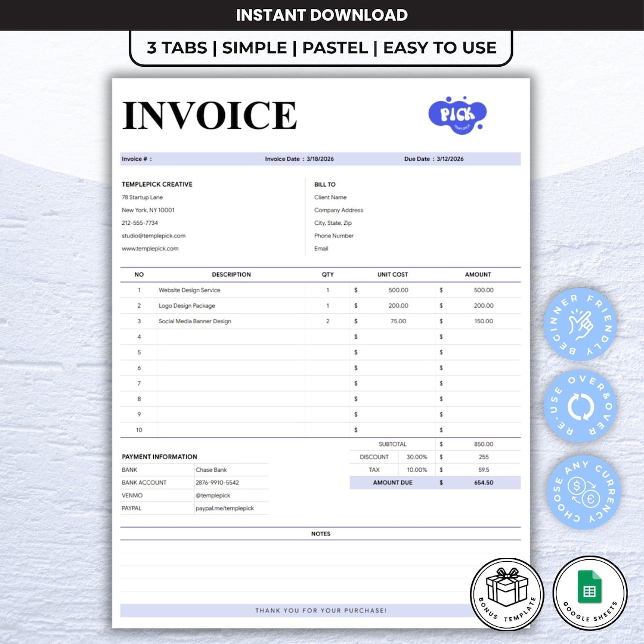Click PAYMENT INFORMATION heading
Viewport: 644px width, 644px height.
tap(159, 457)
